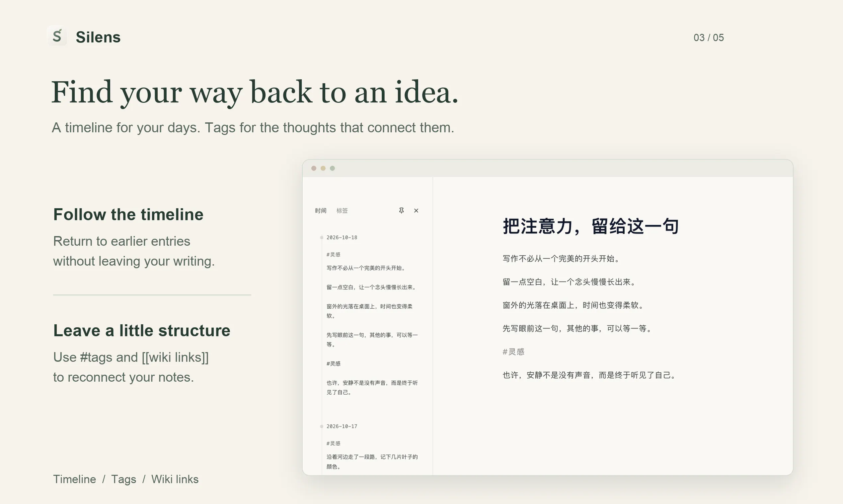Click Timeline in the footer keywords
Screen dimensions: 843x504
74,479
